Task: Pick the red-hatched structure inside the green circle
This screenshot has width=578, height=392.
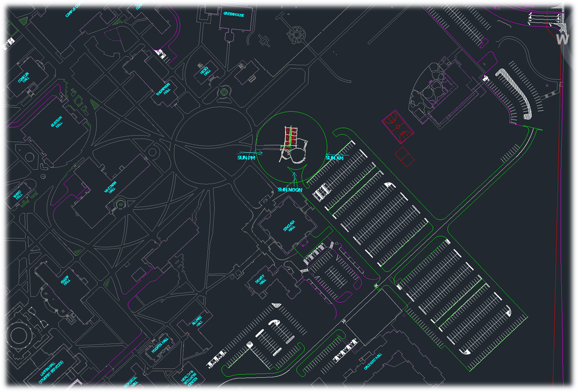Action: click(291, 138)
